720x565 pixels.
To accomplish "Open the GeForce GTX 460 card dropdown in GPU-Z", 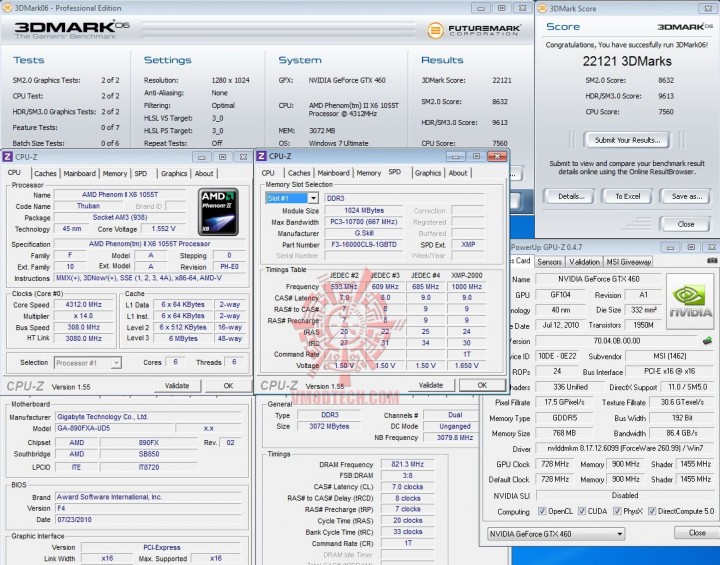I will 619,534.
